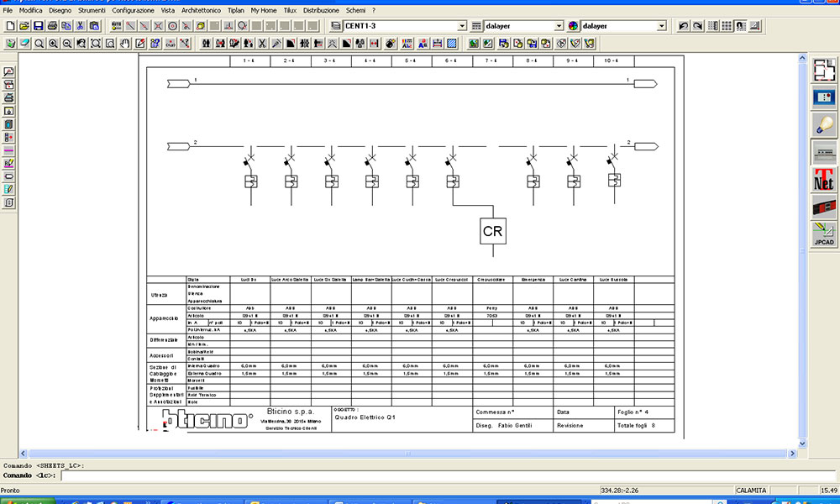Click the Zoom In magnifier icon
Viewport: 840px width, 504px height.
[53, 43]
